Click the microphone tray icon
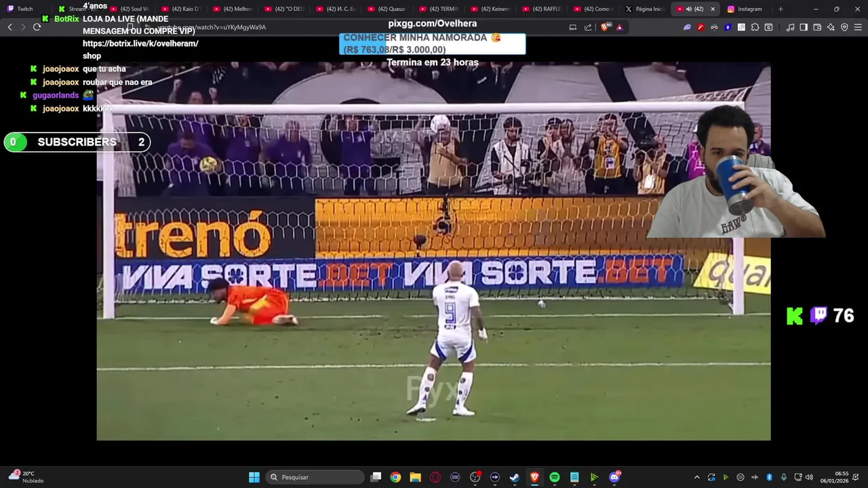The width and height of the screenshot is (868, 488). (x=784, y=477)
